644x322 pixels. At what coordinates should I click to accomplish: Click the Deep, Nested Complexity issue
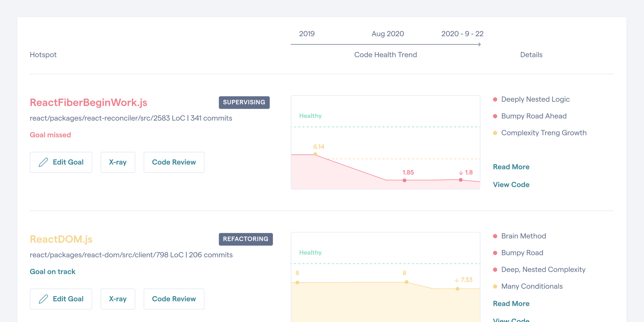543,270
